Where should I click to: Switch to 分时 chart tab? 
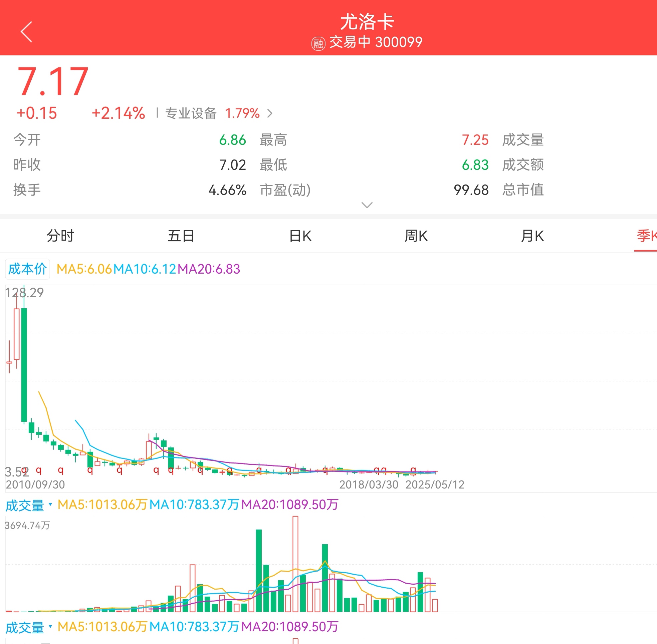pos(60,236)
